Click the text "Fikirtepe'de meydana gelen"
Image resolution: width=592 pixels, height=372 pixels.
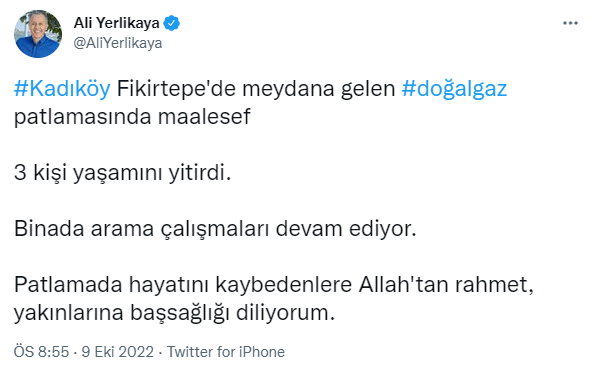pyautogui.click(x=256, y=89)
